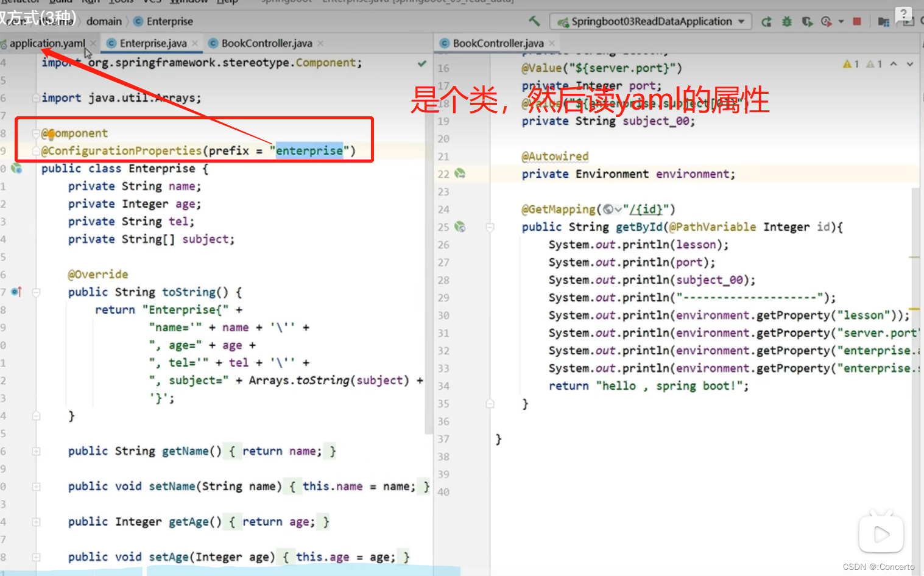The width and height of the screenshot is (924, 576).
Task: Click the profiler run icon in the toolbar
Action: pos(827,22)
